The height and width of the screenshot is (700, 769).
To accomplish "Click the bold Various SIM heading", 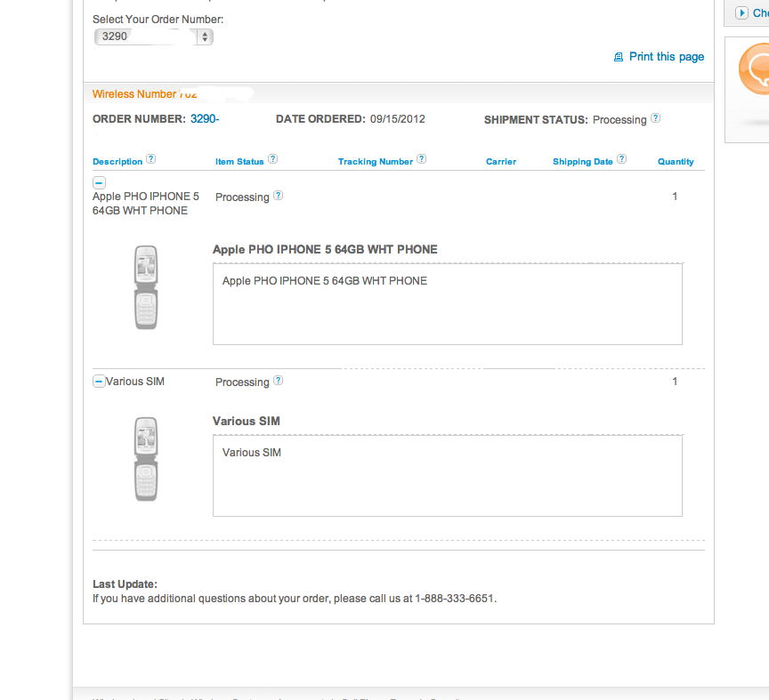I will pyautogui.click(x=247, y=421).
